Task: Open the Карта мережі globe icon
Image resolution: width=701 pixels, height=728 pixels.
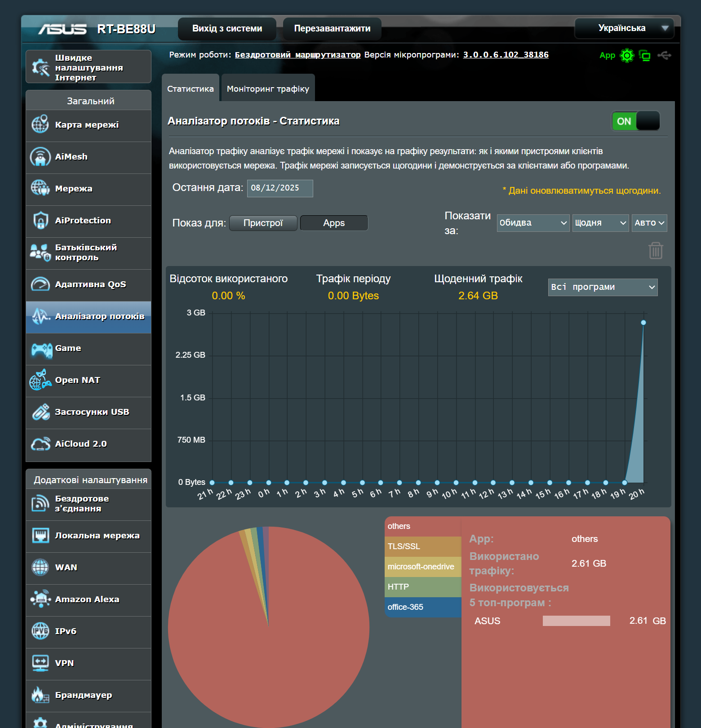Action: (40, 124)
